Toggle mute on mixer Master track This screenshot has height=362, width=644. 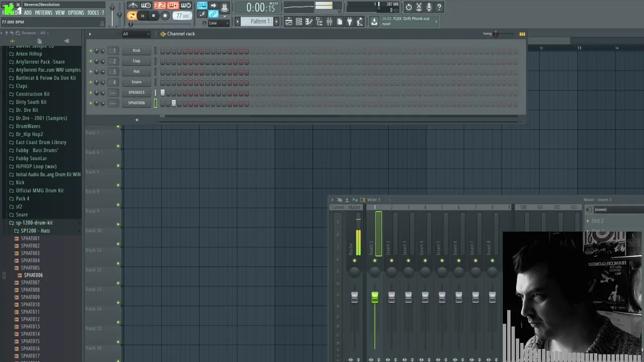coord(355,260)
